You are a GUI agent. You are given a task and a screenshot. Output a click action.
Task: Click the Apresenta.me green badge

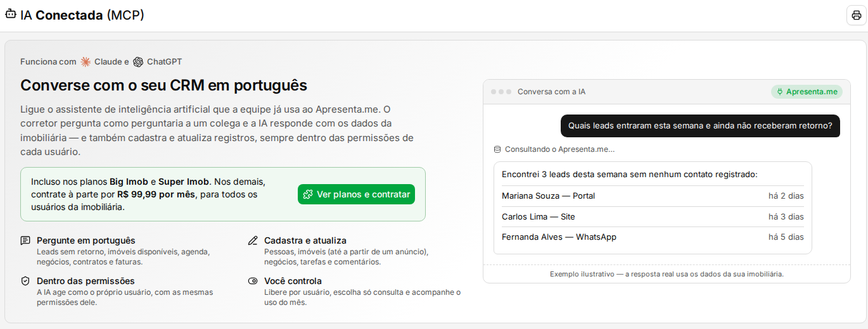(807, 92)
